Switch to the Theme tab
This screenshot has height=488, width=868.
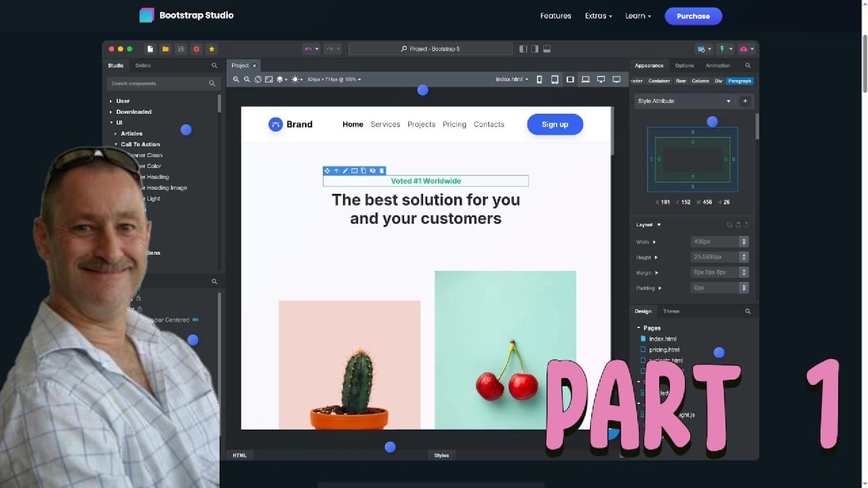click(x=671, y=311)
